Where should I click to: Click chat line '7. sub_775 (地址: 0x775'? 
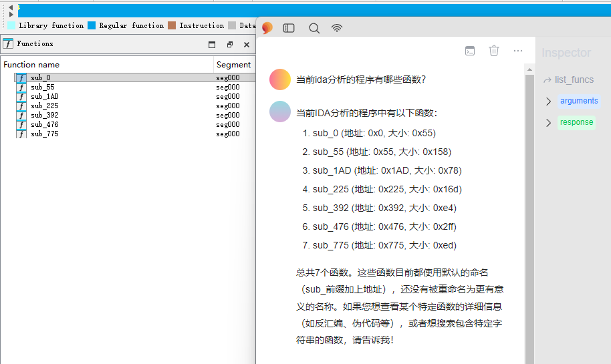[379, 245]
